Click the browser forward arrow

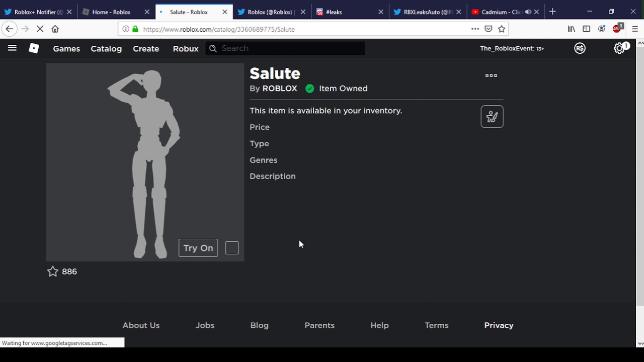tap(25, 29)
